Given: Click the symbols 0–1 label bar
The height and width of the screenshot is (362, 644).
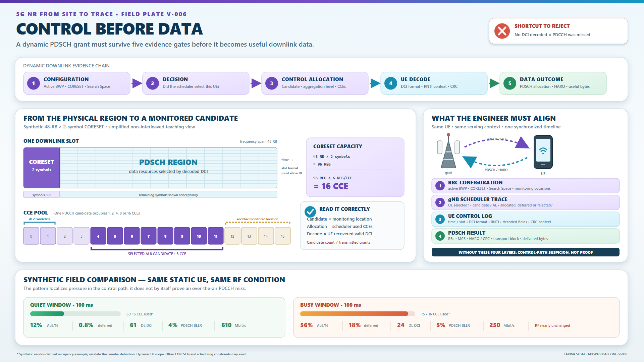Looking at the screenshot, I should [x=42, y=195].
